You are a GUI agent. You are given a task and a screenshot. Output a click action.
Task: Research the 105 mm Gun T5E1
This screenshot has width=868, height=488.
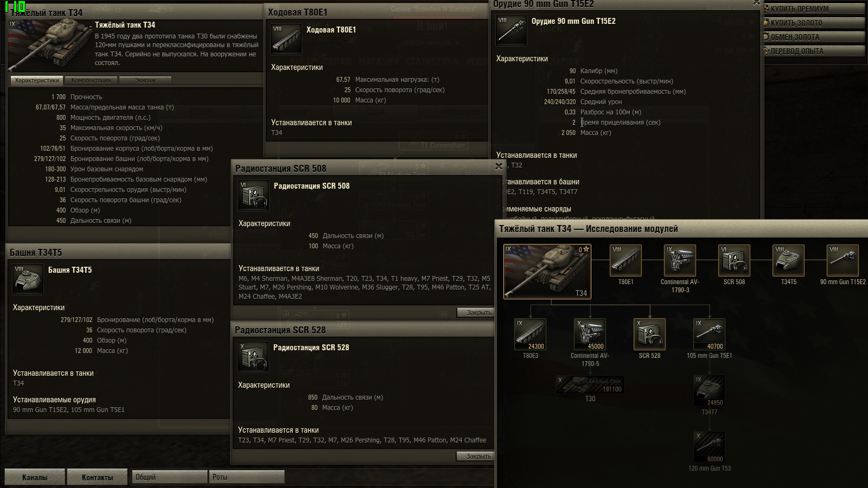(709, 335)
